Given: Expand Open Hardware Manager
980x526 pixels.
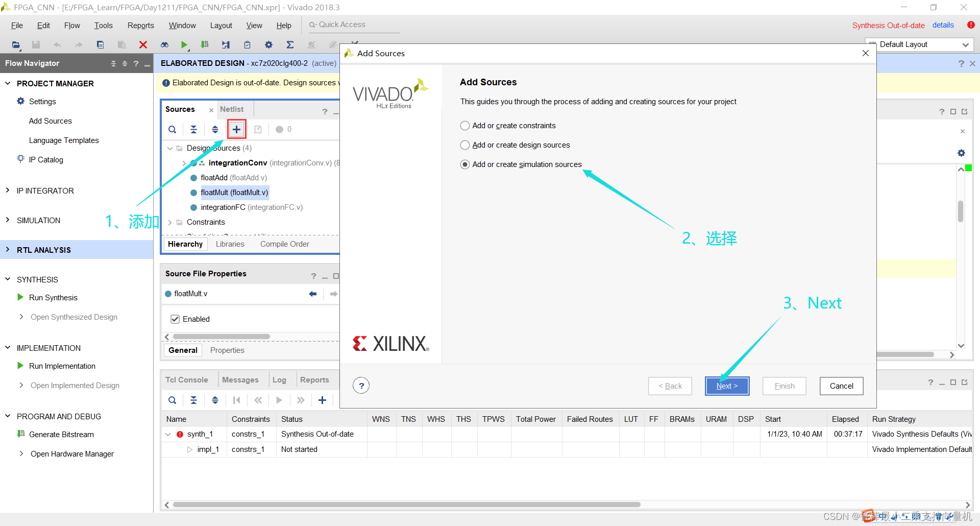Looking at the screenshot, I should [21, 453].
